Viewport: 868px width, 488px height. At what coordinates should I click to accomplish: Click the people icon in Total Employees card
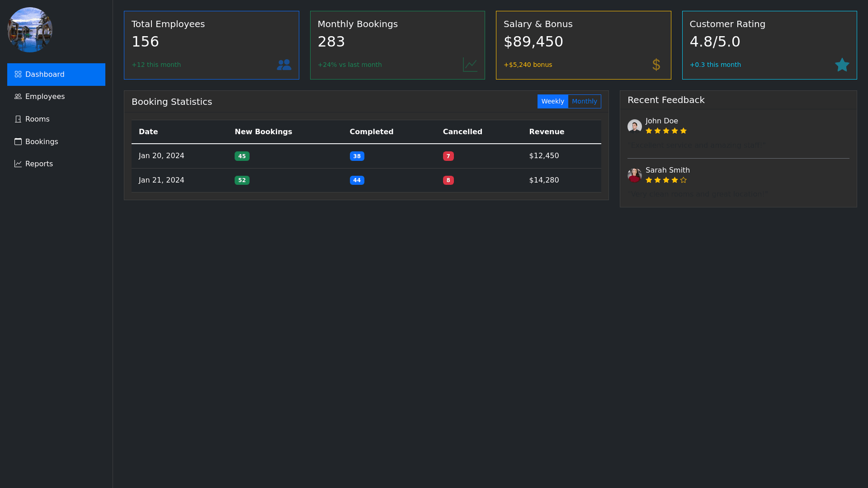(284, 65)
